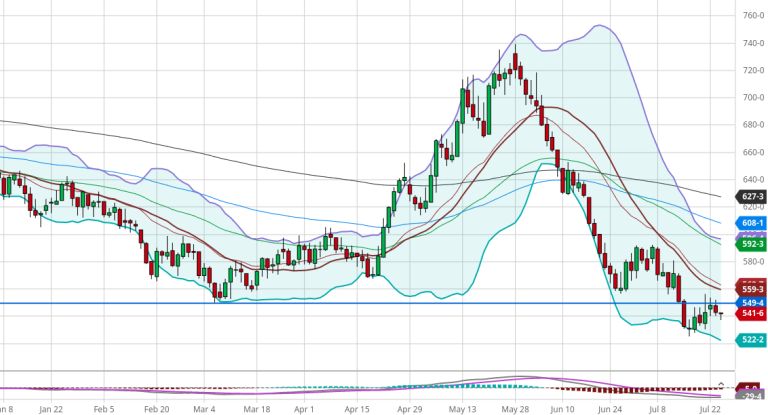Click the purple upper Bollinger band peak

602,25
